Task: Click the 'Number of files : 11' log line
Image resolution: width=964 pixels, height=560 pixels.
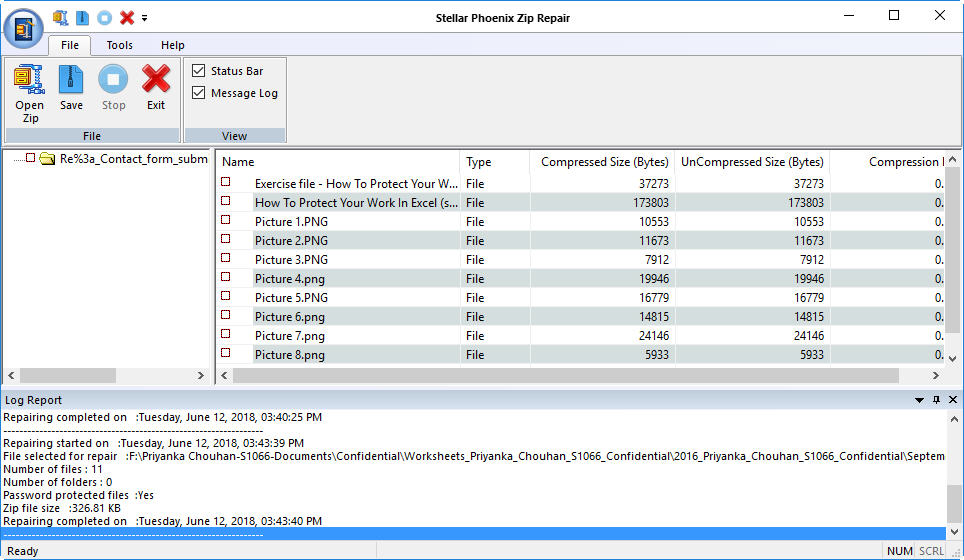Action: point(53,469)
